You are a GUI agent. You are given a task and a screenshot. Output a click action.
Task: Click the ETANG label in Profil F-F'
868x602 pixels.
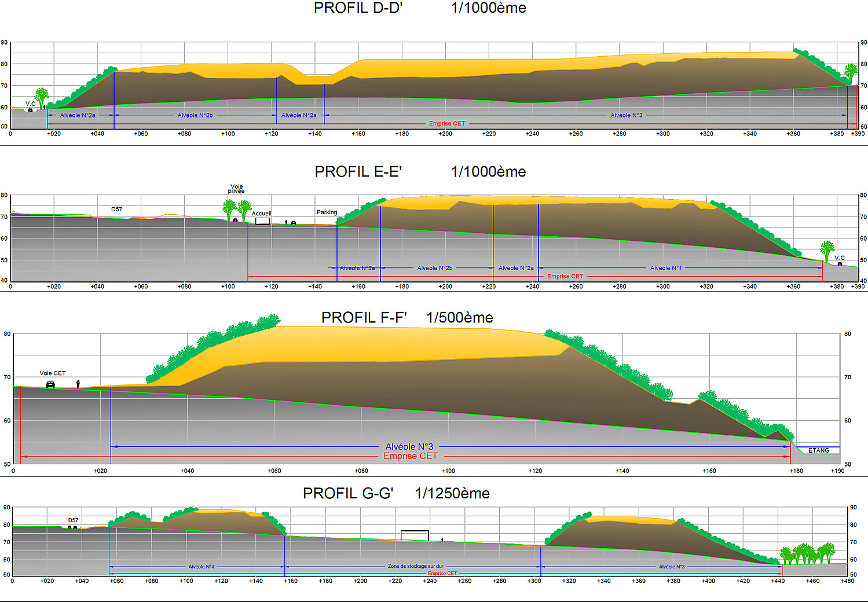[819, 450]
